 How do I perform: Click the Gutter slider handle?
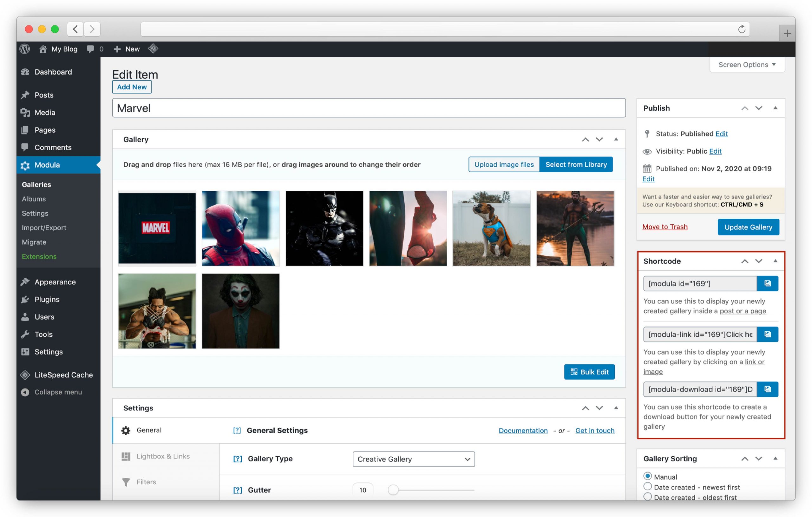393,490
